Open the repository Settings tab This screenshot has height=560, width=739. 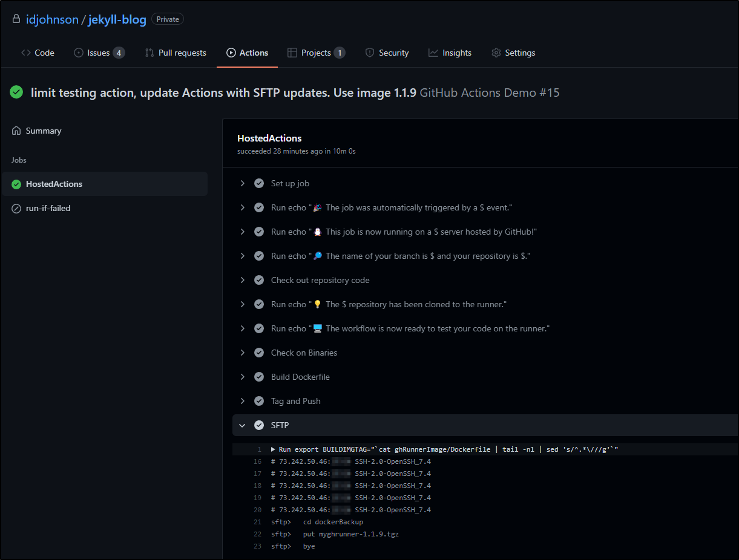(x=513, y=53)
